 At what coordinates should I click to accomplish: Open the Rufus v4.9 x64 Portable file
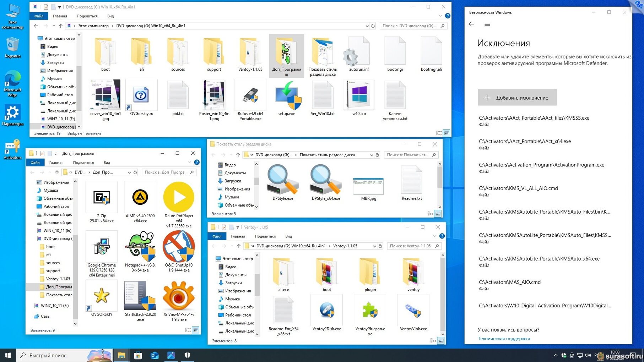point(250,96)
